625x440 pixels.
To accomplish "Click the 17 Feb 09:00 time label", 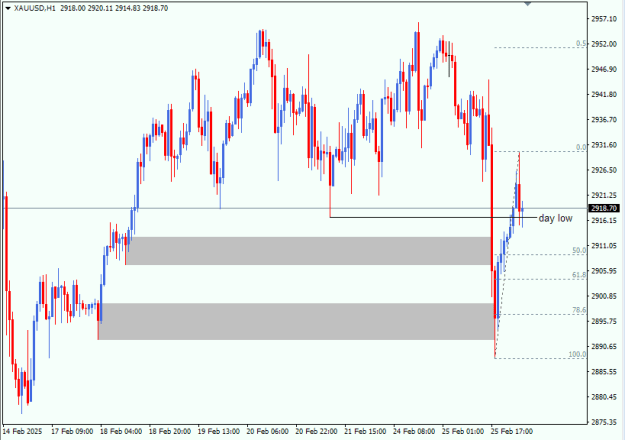I will pyautogui.click(x=72, y=432).
